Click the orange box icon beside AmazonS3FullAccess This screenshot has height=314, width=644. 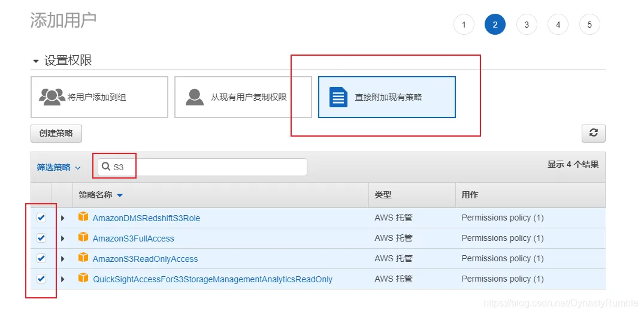click(83, 237)
